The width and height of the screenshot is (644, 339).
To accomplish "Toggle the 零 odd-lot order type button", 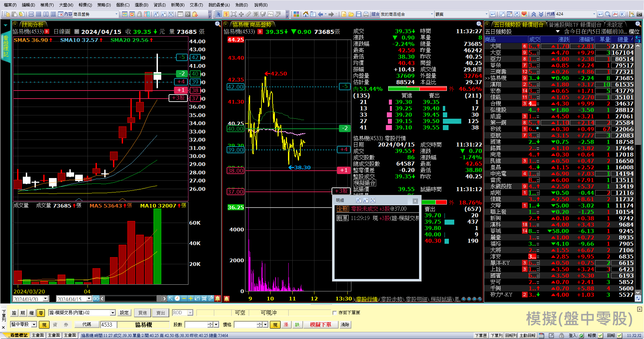I will [41, 313].
